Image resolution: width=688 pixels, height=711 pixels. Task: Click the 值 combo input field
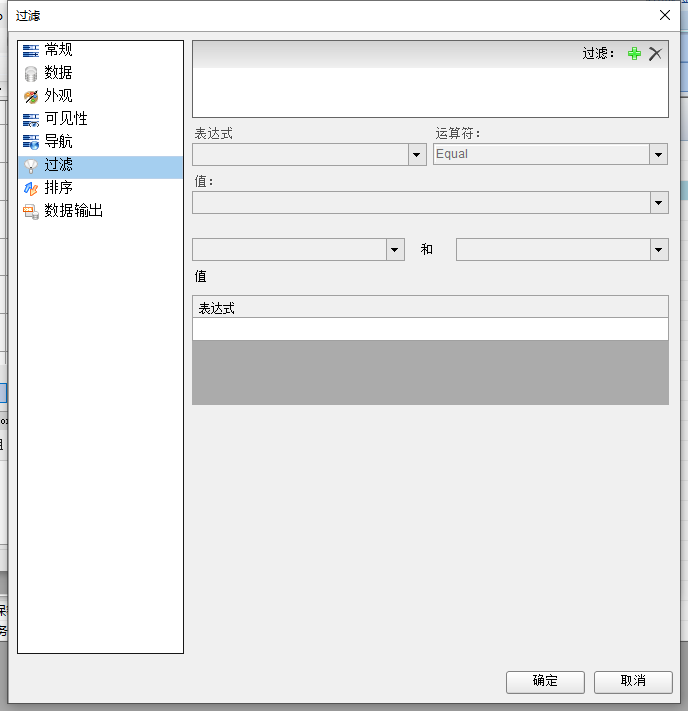421,203
